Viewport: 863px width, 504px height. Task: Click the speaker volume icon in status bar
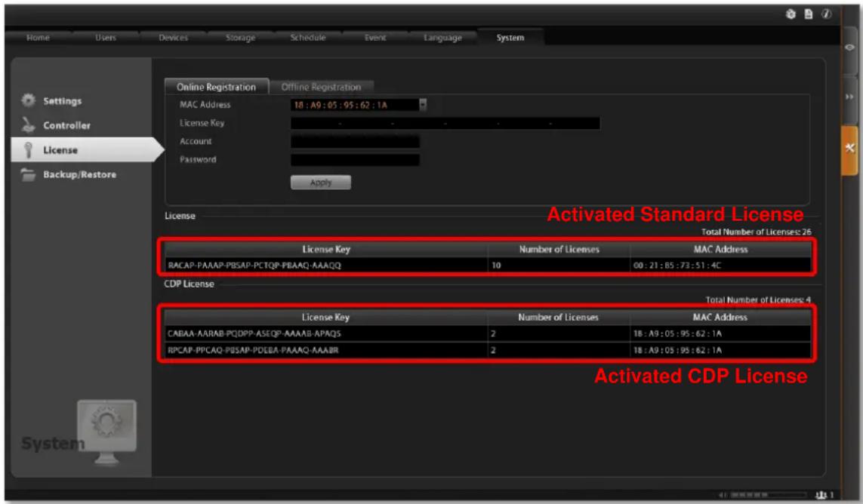tap(723, 495)
